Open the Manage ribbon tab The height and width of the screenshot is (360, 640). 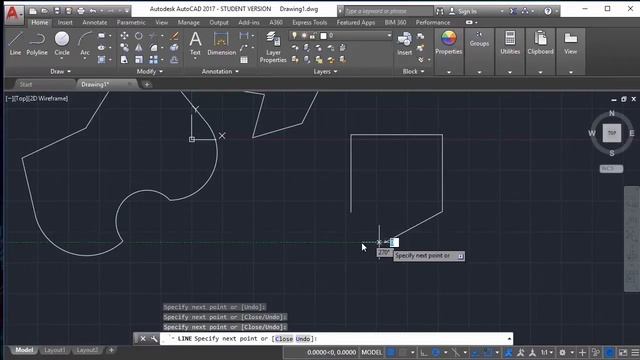[x=189, y=22]
